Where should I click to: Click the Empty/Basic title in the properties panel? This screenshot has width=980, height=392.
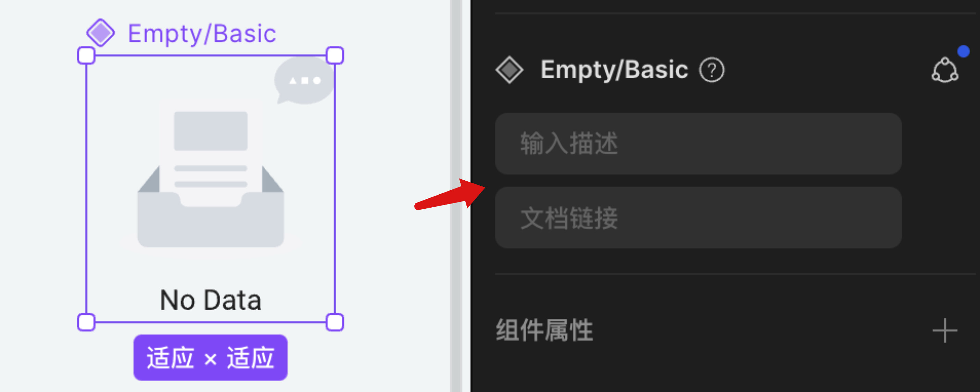[x=614, y=70]
